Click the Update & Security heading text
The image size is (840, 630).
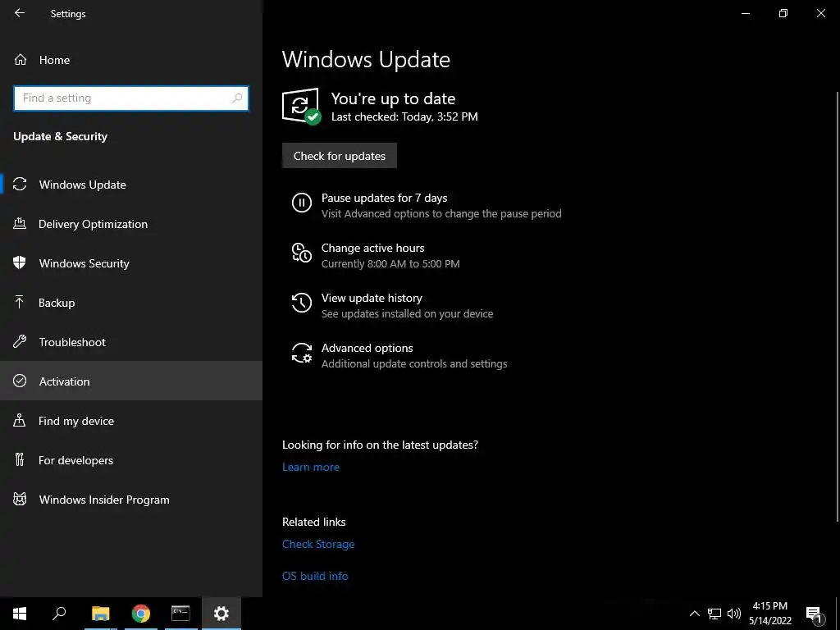(x=60, y=136)
